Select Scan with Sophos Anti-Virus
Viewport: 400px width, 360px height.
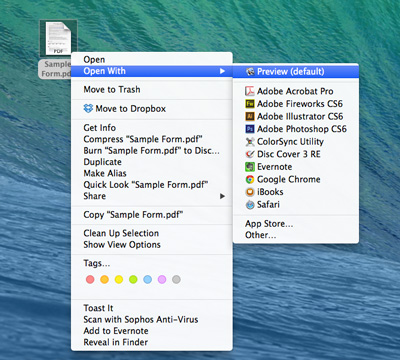[152, 319]
